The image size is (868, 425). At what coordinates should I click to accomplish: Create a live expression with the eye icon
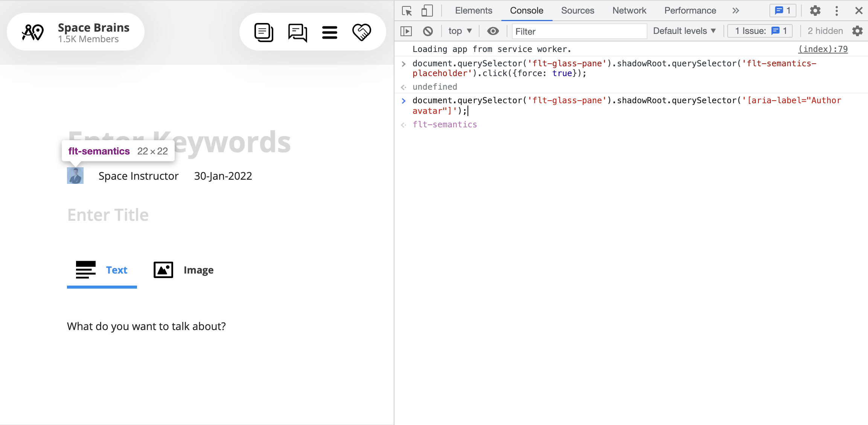493,31
